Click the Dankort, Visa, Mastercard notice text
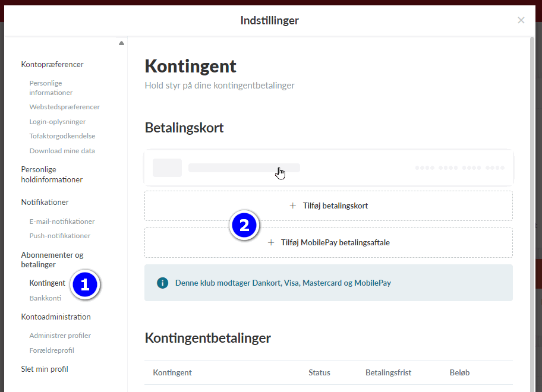Image resolution: width=542 pixels, height=392 pixels. (283, 283)
